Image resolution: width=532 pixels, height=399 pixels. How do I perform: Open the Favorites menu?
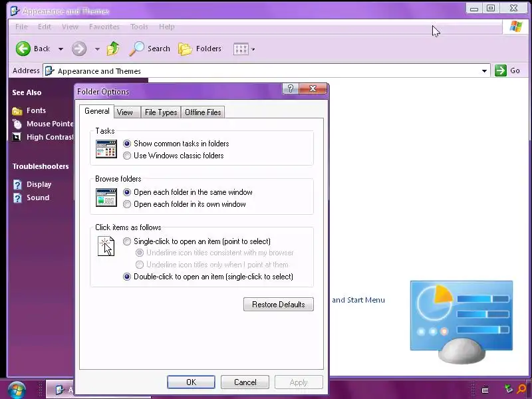click(104, 27)
